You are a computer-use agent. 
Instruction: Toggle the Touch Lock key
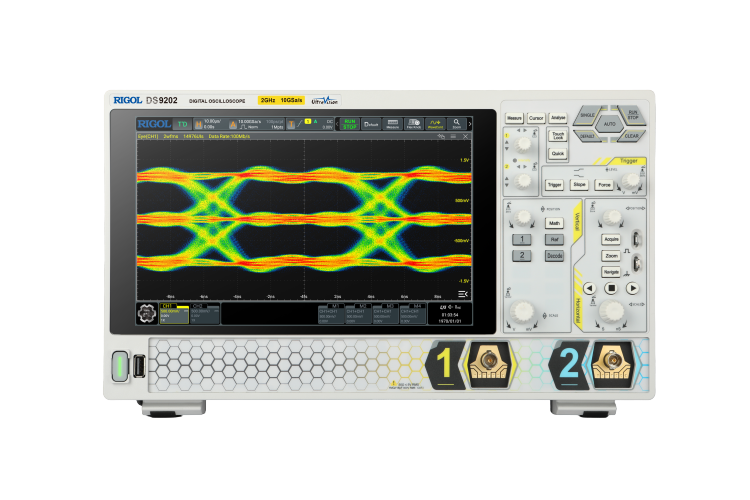coord(558,135)
